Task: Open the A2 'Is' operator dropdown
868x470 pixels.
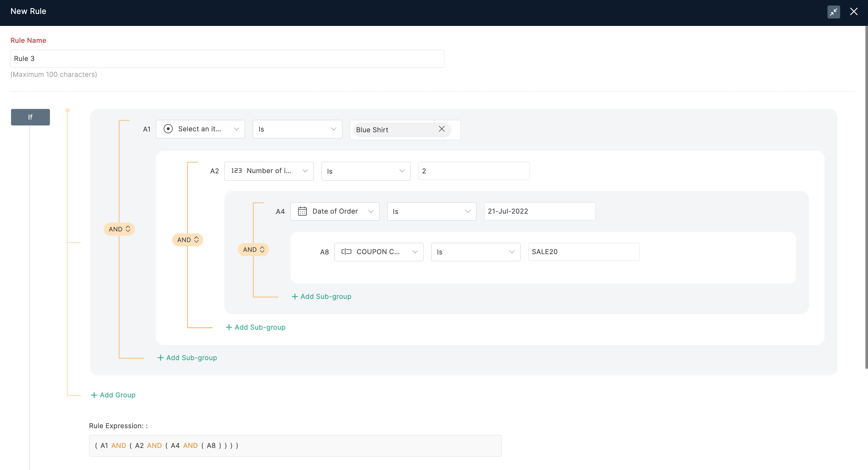Action: (x=366, y=171)
